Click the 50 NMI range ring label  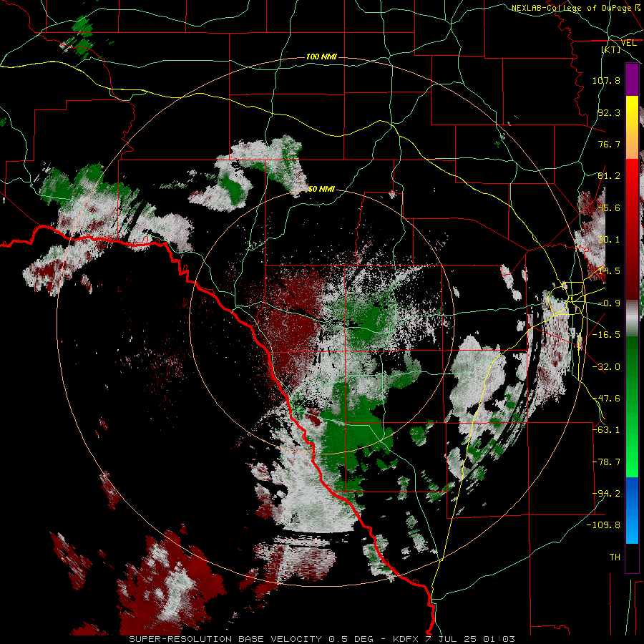coord(321,190)
